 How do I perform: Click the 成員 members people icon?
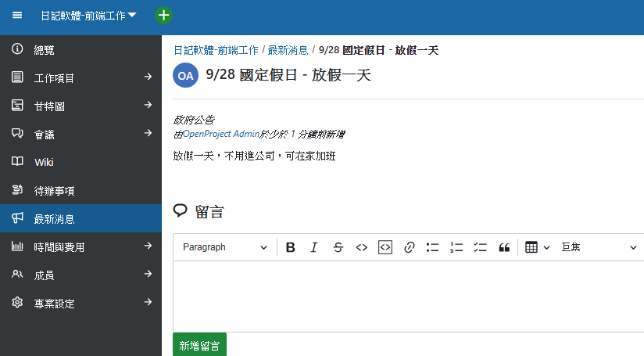coord(17,274)
